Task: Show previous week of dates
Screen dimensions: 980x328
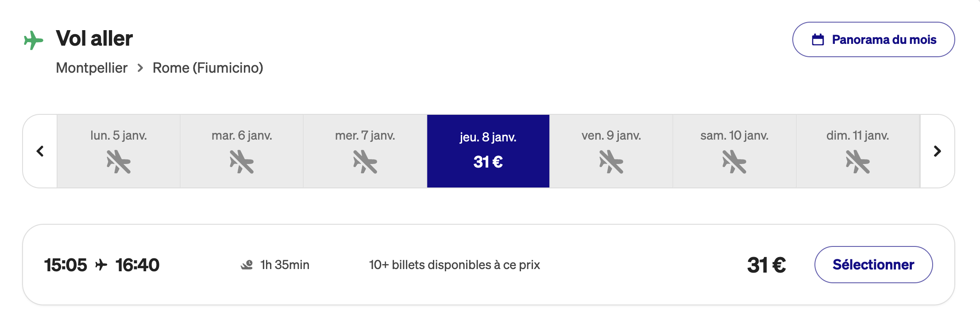Action: pyautogui.click(x=40, y=151)
